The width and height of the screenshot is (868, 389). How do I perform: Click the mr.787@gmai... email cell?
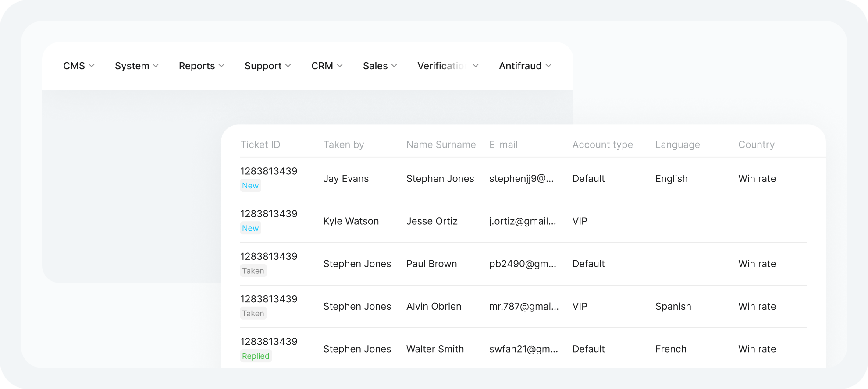pyautogui.click(x=524, y=306)
